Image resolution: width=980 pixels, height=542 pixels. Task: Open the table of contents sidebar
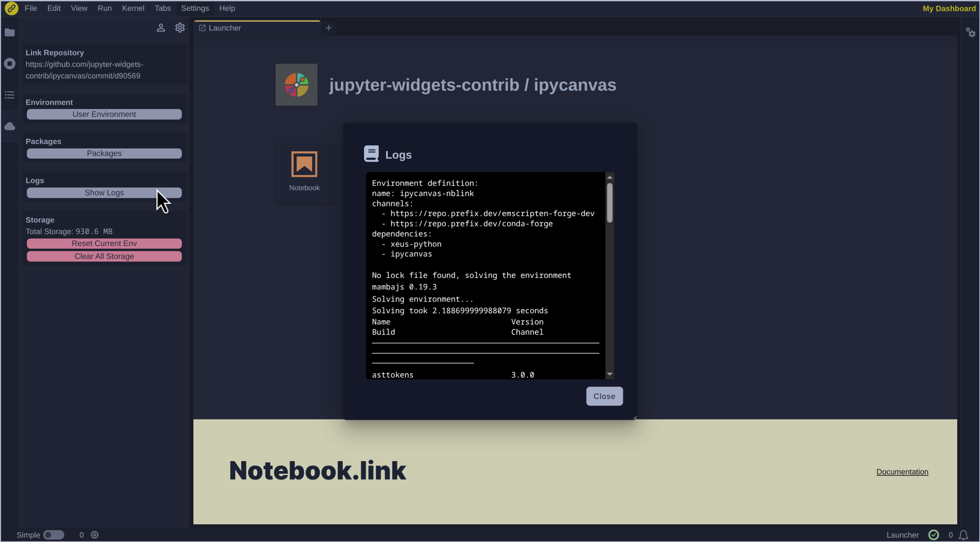[x=10, y=94]
